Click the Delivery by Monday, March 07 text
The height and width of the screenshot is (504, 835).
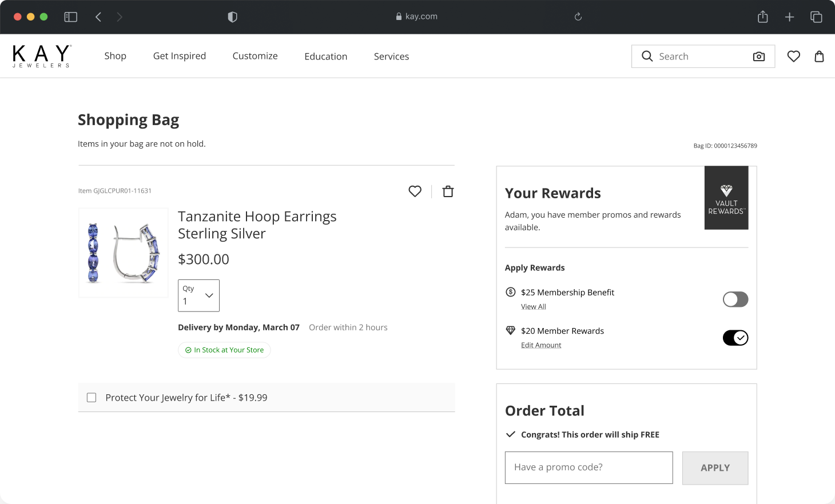click(238, 327)
